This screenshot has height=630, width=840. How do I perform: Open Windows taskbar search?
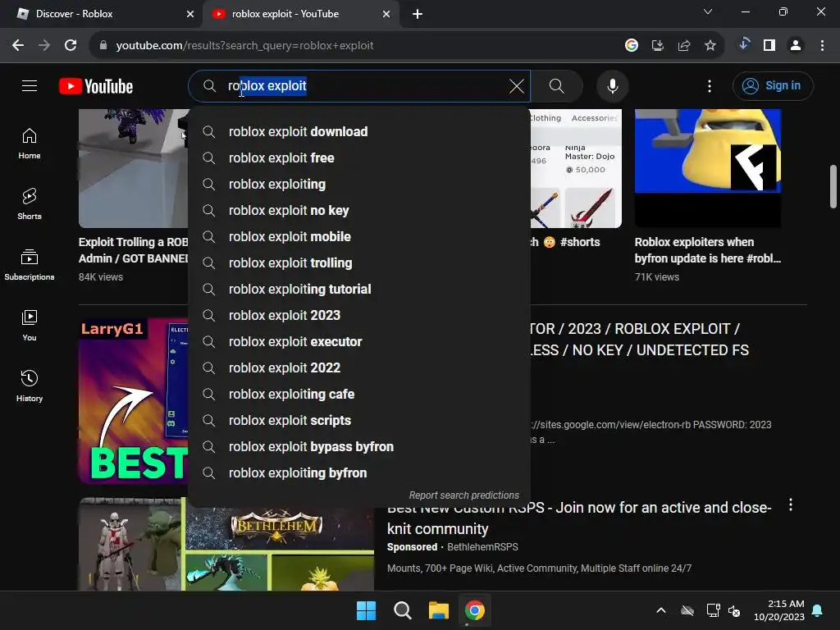[x=402, y=610]
